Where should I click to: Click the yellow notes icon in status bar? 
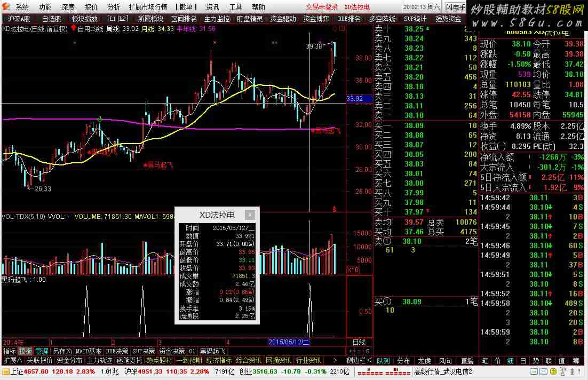tap(553, 372)
